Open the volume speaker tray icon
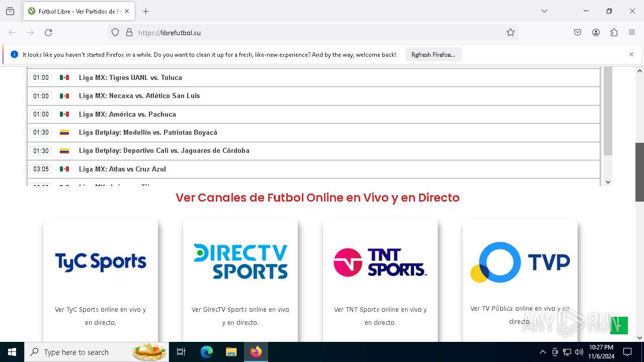This screenshot has height=362, width=644. (579, 352)
